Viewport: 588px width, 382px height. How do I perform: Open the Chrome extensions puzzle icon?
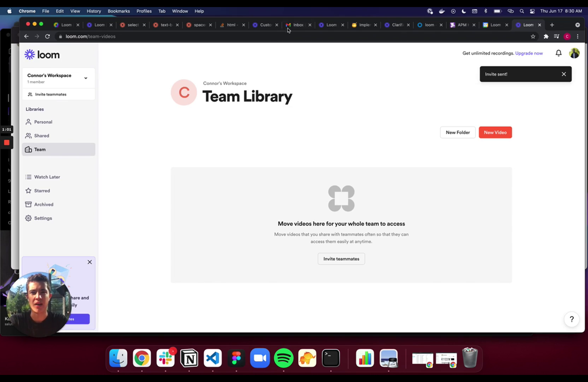point(546,36)
